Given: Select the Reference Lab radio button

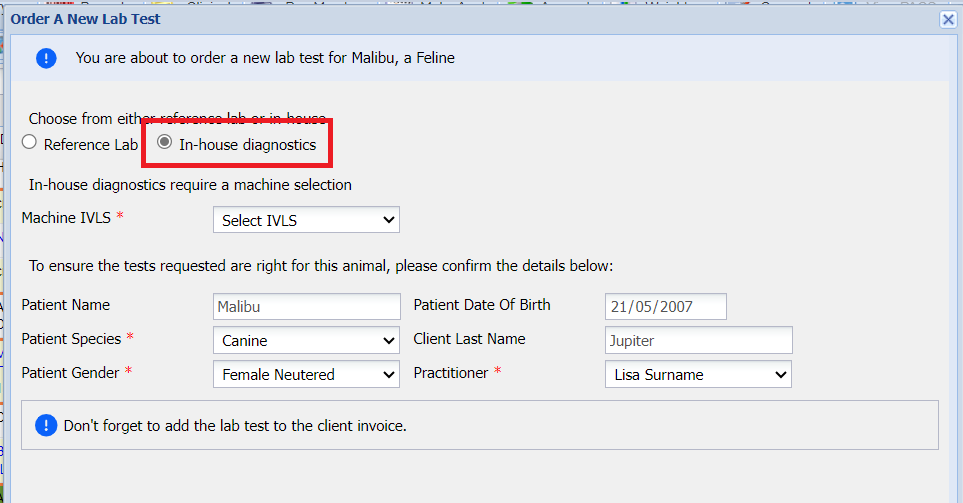Looking at the screenshot, I should click(x=29, y=142).
